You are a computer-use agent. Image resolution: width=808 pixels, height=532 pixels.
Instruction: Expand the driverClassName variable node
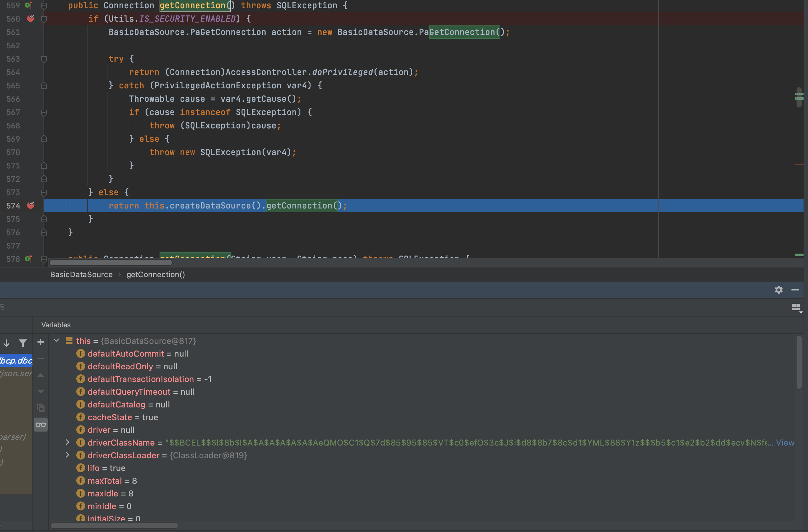pyautogui.click(x=67, y=442)
